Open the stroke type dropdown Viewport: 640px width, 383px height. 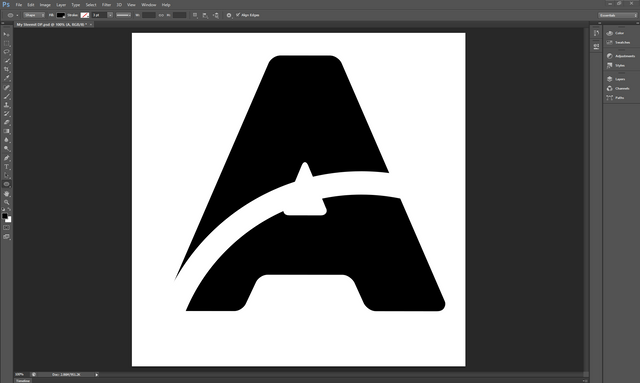click(x=123, y=15)
